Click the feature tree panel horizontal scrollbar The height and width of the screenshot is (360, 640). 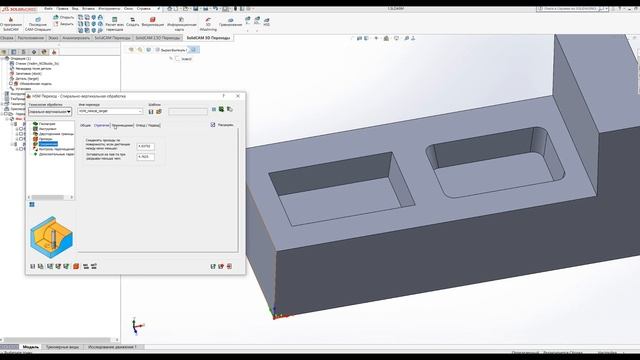click(x=60, y=340)
